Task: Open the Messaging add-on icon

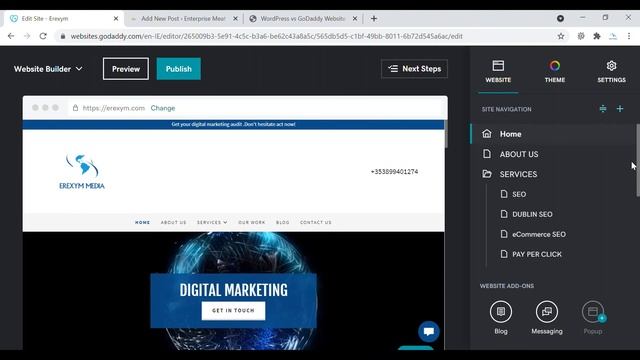Action: [x=547, y=312]
